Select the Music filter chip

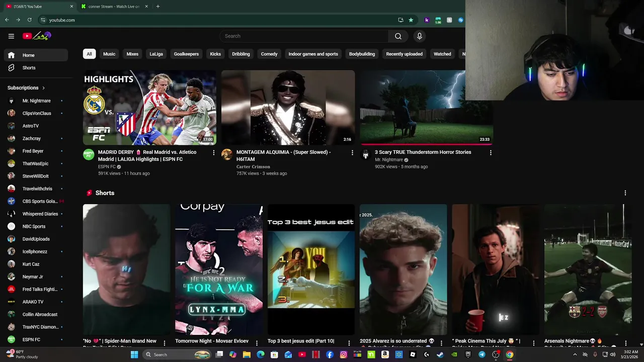point(109,54)
